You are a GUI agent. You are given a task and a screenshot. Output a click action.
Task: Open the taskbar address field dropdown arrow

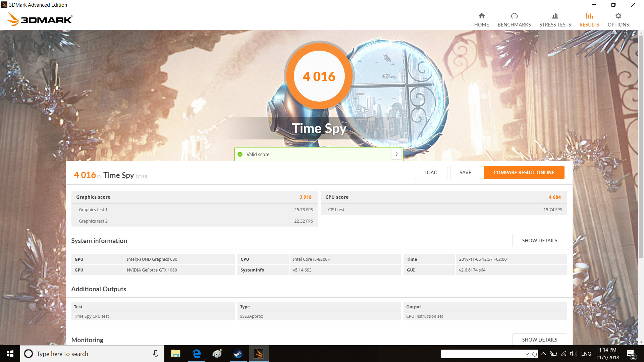pos(527,354)
